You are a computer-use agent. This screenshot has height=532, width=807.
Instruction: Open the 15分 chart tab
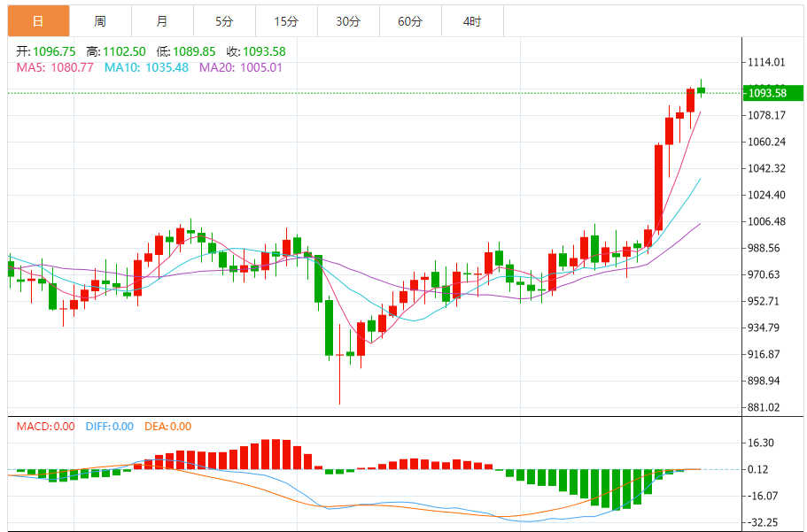(287, 21)
